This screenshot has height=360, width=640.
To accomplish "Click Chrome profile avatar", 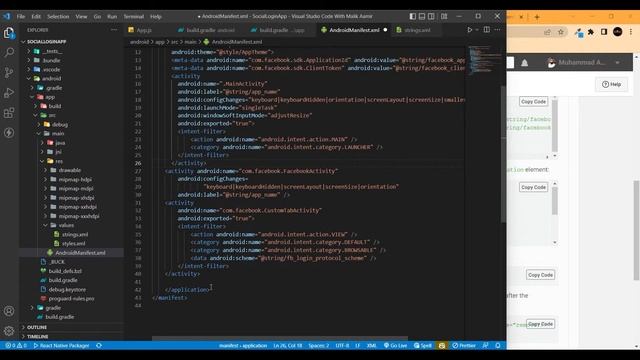I will pyautogui.click(x=618, y=32).
